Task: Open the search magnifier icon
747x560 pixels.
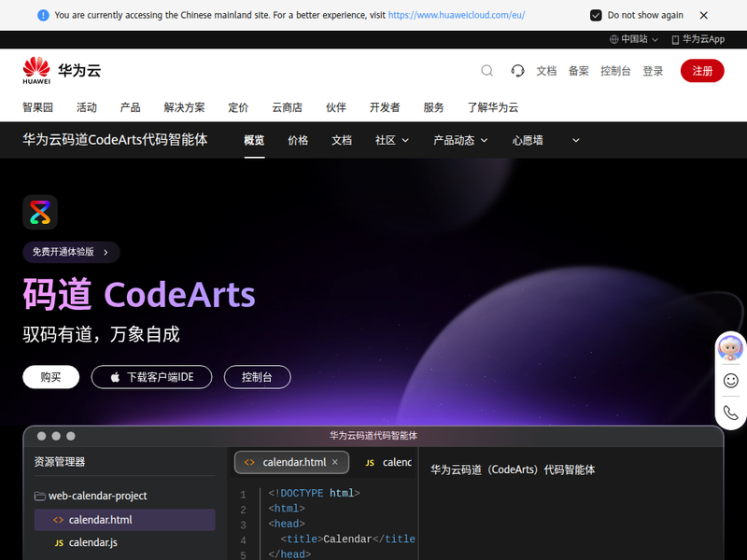Action: (x=486, y=71)
